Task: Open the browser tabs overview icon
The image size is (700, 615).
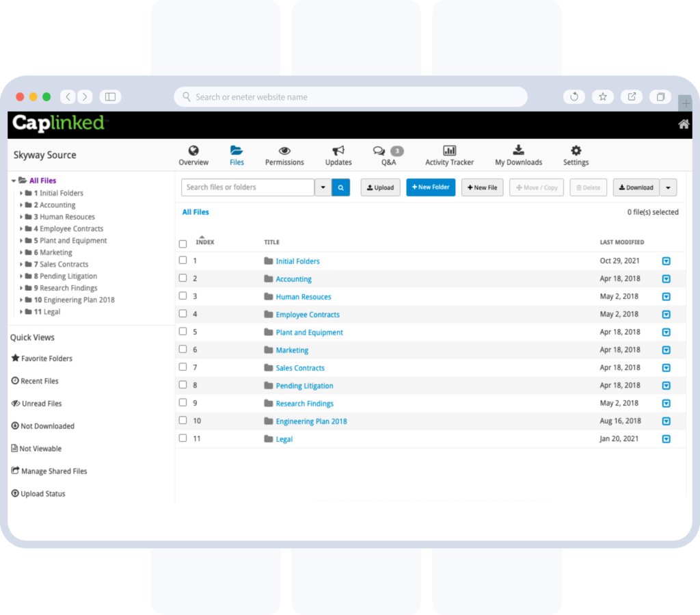Action: click(661, 96)
